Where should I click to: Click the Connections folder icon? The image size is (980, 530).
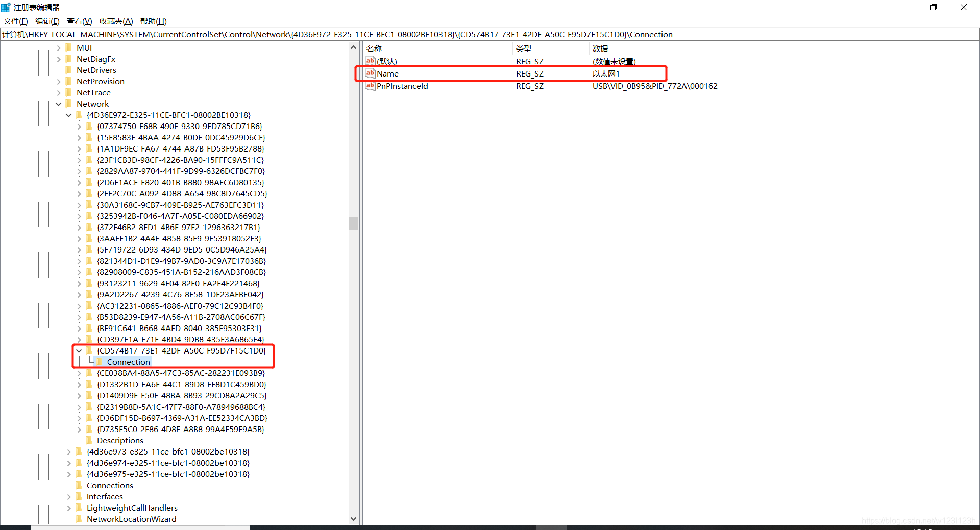[79, 485]
